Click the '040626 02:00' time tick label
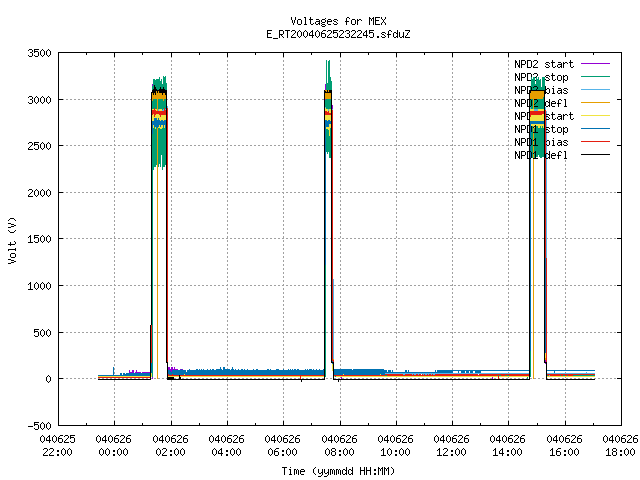 pos(171,446)
